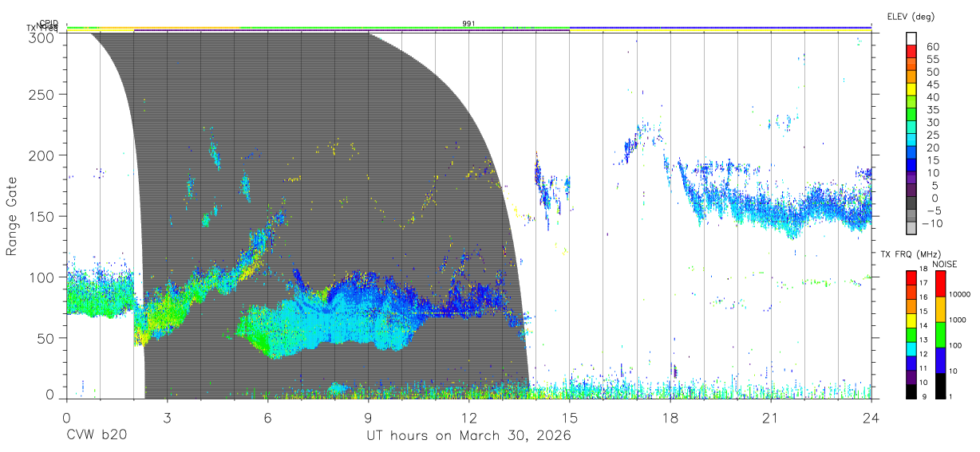Click the '6' hour tick label
Viewport: 980px width, 452px height.
[267, 418]
